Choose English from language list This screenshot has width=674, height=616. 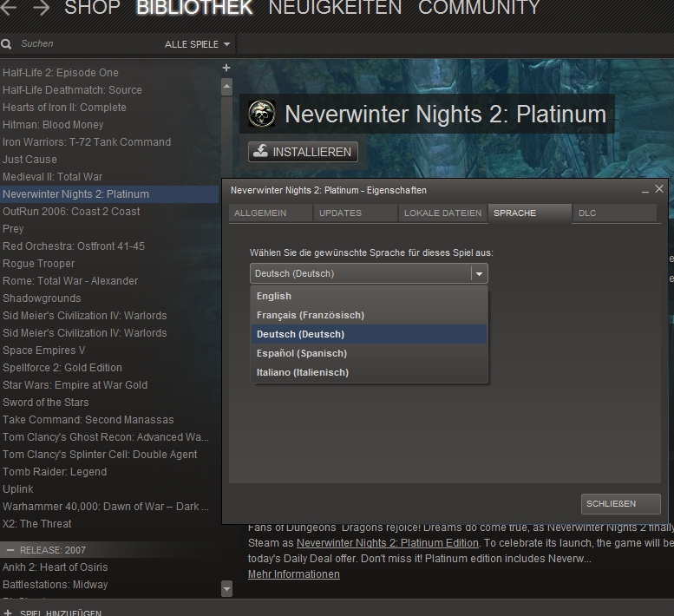click(369, 296)
